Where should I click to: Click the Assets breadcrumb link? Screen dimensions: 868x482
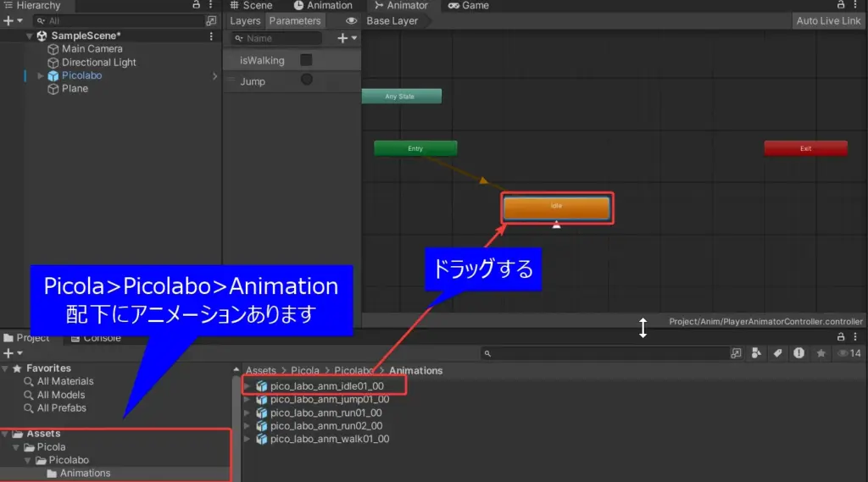[261, 371]
